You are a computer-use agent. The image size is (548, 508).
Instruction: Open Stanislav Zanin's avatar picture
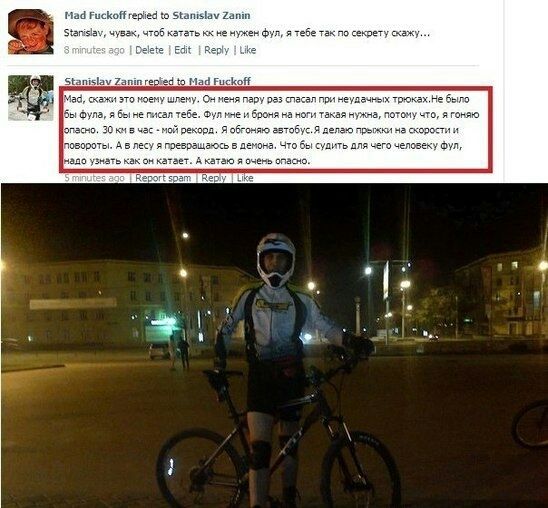tap(31, 98)
